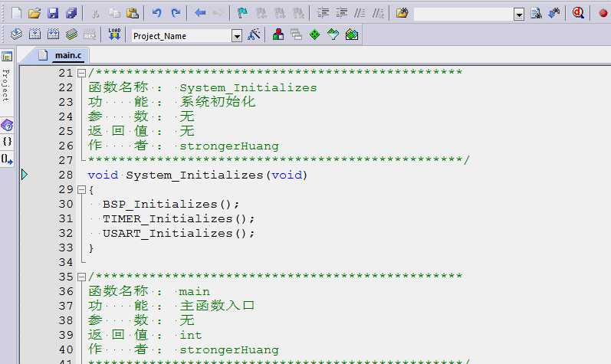The width and height of the screenshot is (611, 364).
Task: Click the Select Software Packs icon
Action: (333, 34)
